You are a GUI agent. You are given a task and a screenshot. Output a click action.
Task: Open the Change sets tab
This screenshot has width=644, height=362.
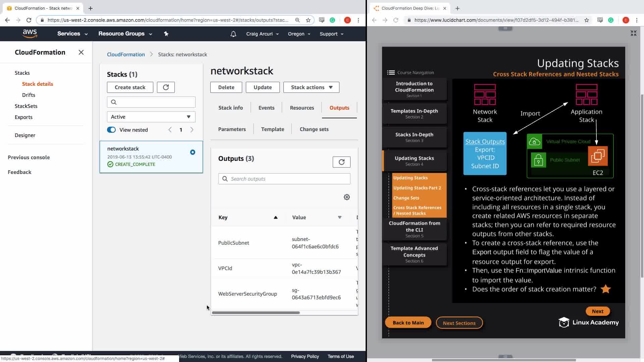tap(314, 129)
